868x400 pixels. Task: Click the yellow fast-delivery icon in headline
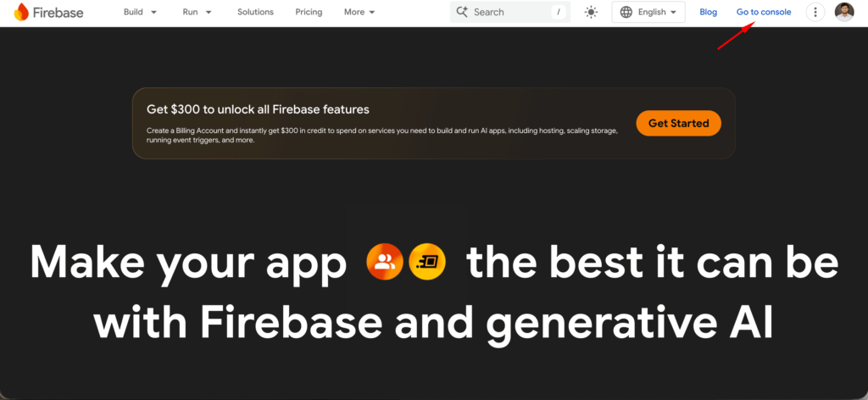pos(427,261)
